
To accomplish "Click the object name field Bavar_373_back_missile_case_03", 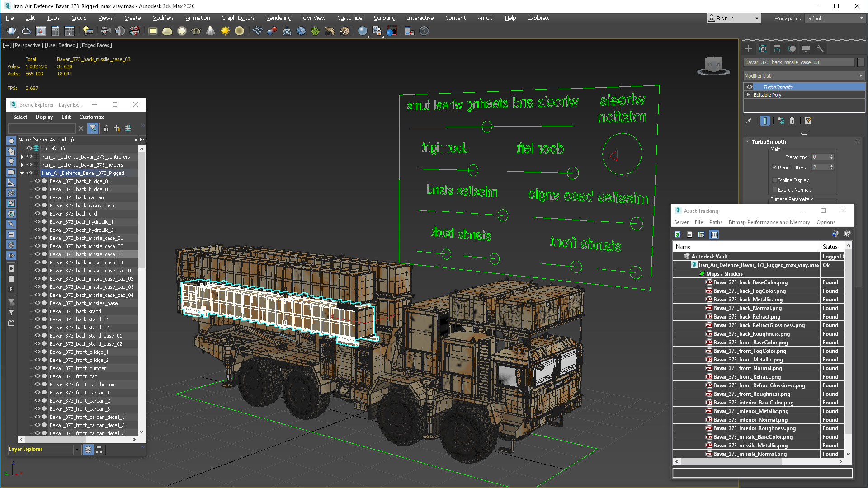I will tap(799, 62).
